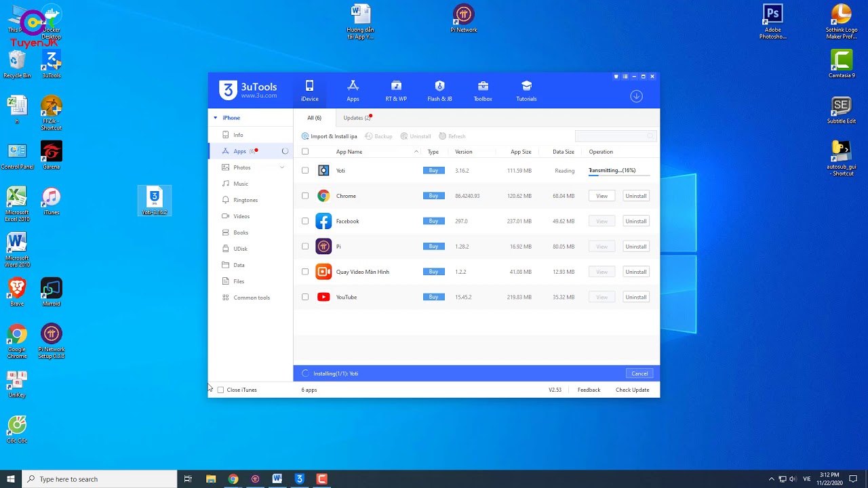This screenshot has width=868, height=488.
Task: Open Task View on the taskbar
Action: coord(188,479)
